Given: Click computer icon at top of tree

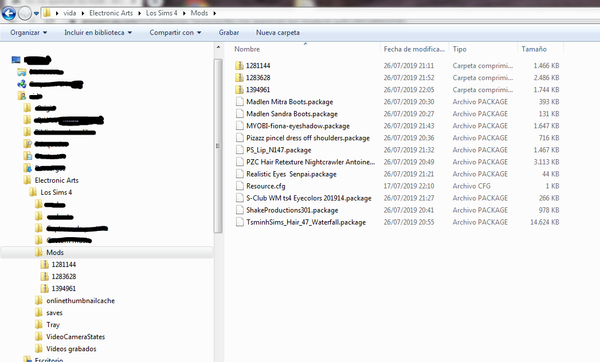Looking at the screenshot, I should tap(16, 60).
